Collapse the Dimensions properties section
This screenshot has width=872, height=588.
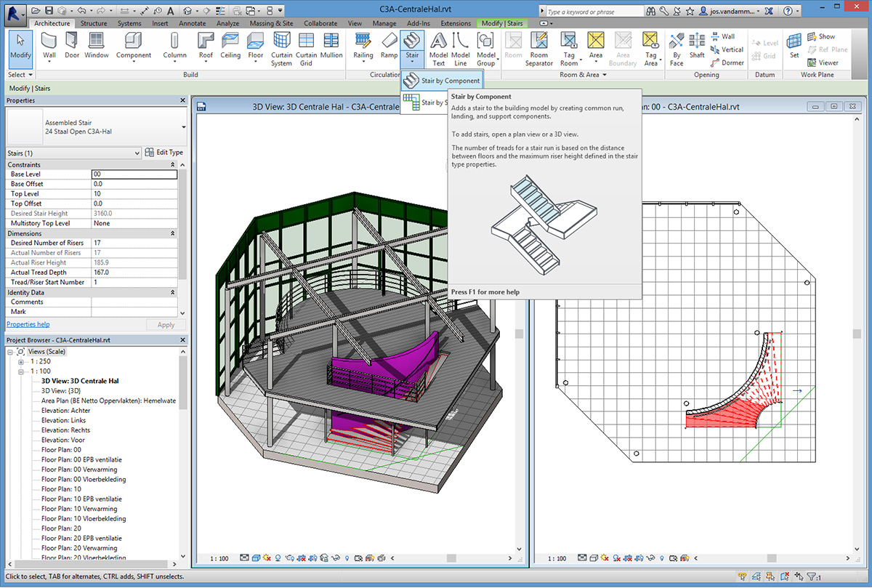[x=172, y=233]
